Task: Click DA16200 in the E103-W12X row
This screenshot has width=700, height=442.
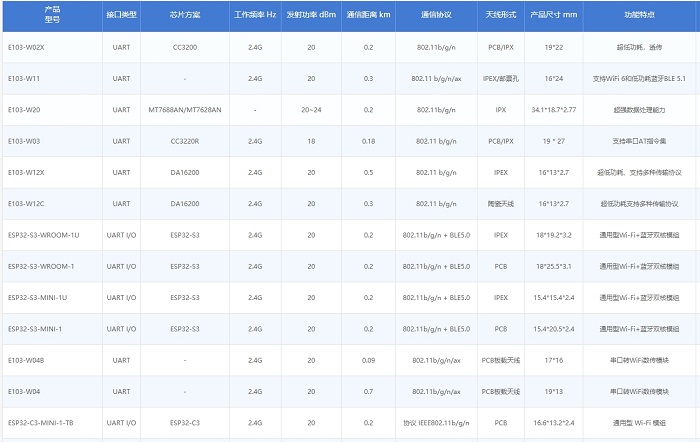Action: tap(185, 172)
